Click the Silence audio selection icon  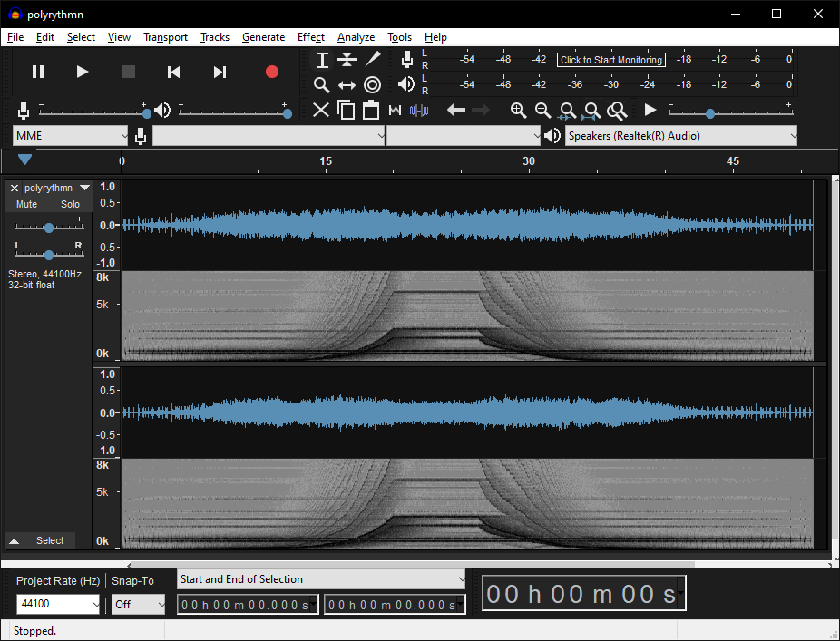(x=418, y=111)
